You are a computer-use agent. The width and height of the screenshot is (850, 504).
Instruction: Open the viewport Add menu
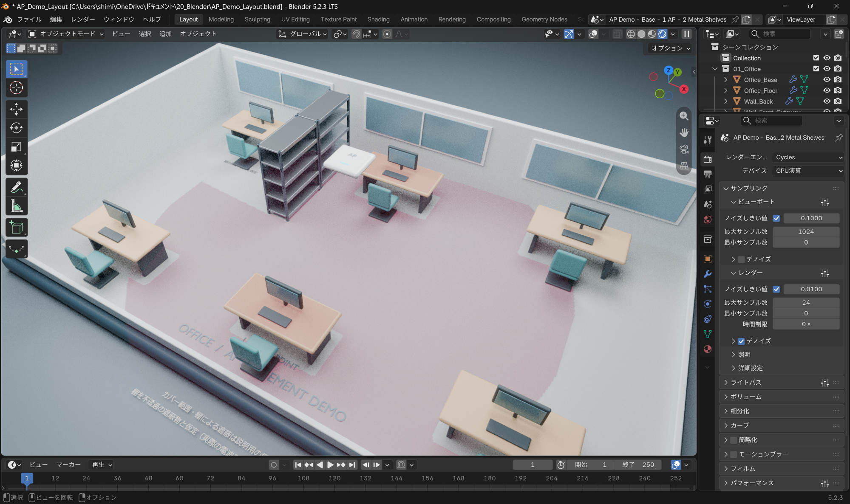pyautogui.click(x=165, y=34)
